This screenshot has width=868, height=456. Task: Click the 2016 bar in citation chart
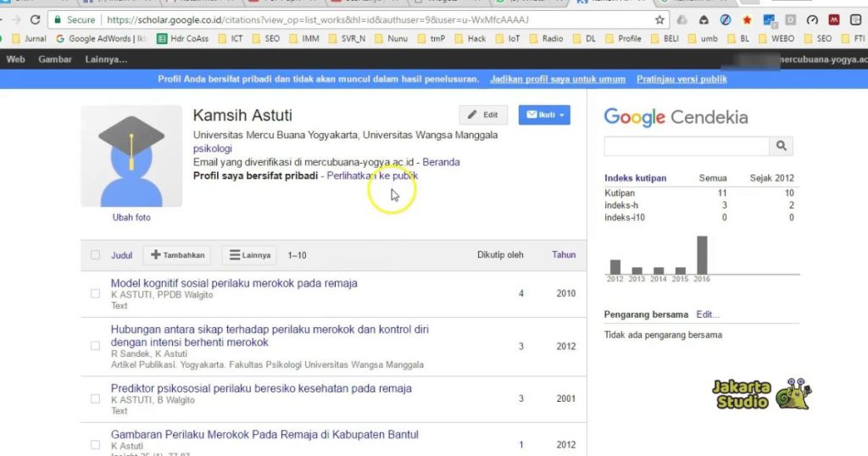click(702, 254)
